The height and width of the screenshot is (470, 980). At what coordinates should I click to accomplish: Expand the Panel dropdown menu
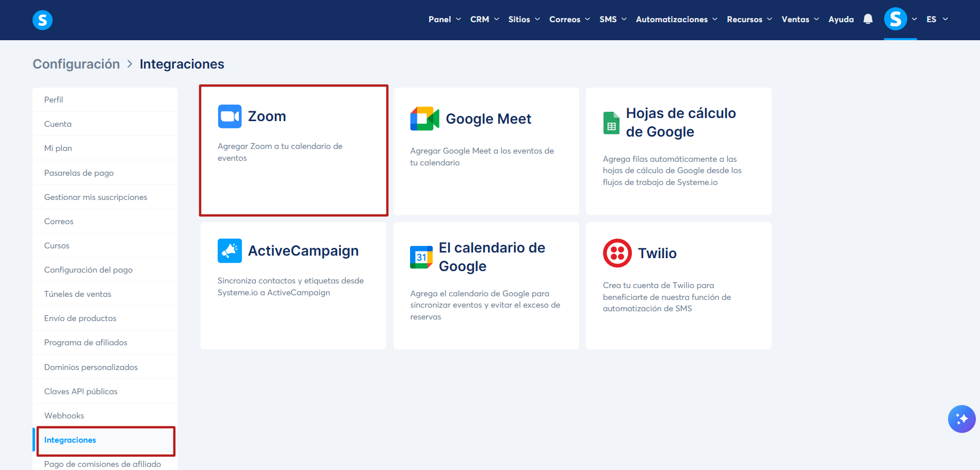tap(445, 20)
